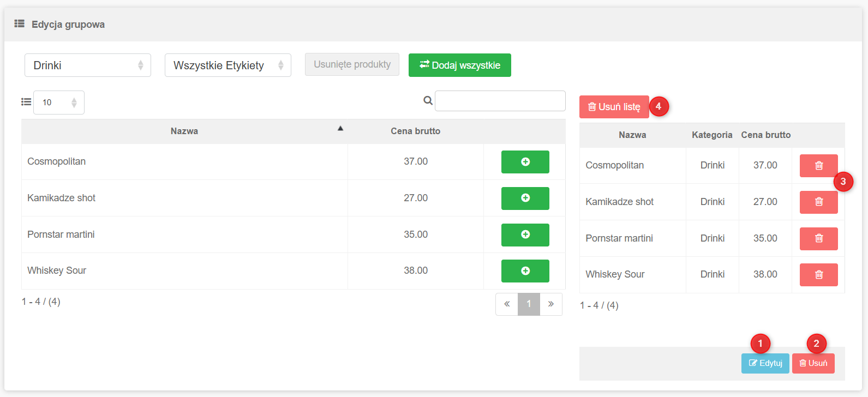Add Pornstar martini with the plus button
The height and width of the screenshot is (397, 868).
pos(525,234)
